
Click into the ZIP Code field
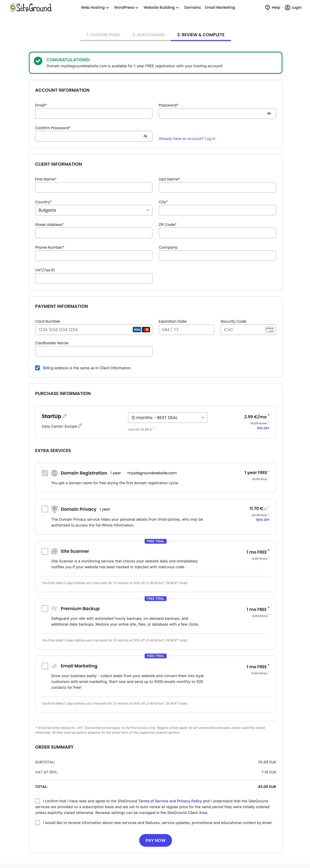[217, 233]
